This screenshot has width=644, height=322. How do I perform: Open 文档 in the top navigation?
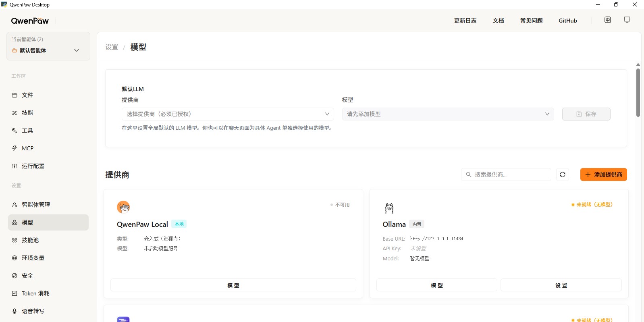tap(499, 21)
